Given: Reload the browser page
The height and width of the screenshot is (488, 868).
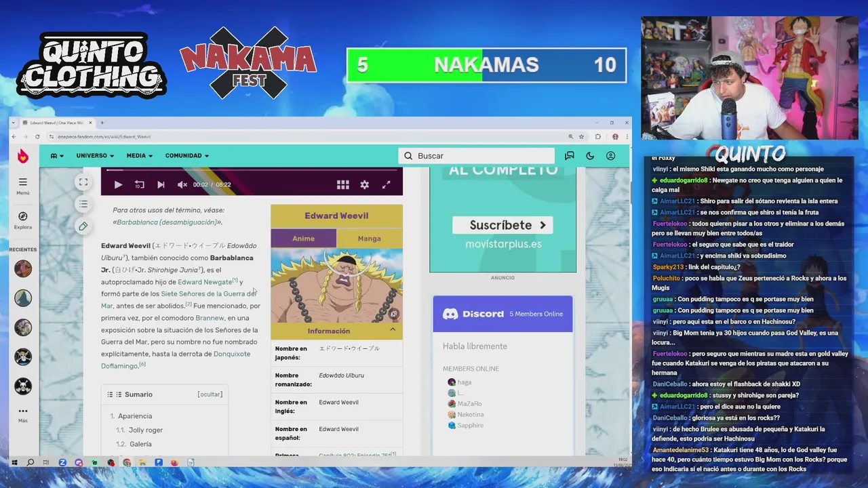Looking at the screenshot, I should click(x=37, y=137).
